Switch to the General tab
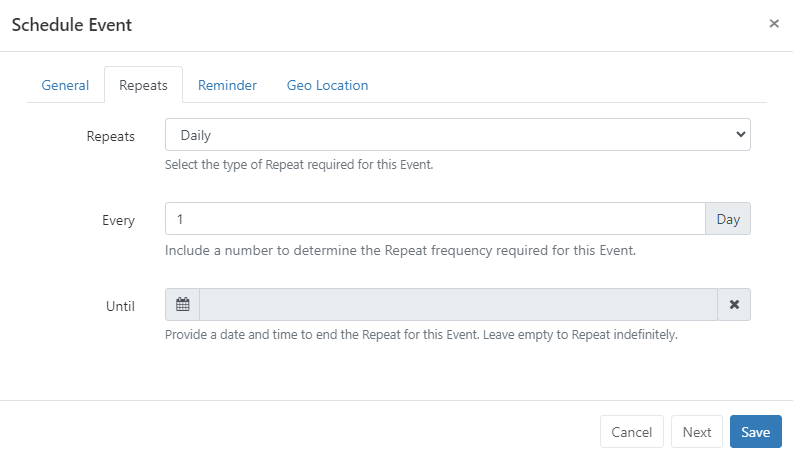This screenshot has width=793, height=457. (x=65, y=85)
